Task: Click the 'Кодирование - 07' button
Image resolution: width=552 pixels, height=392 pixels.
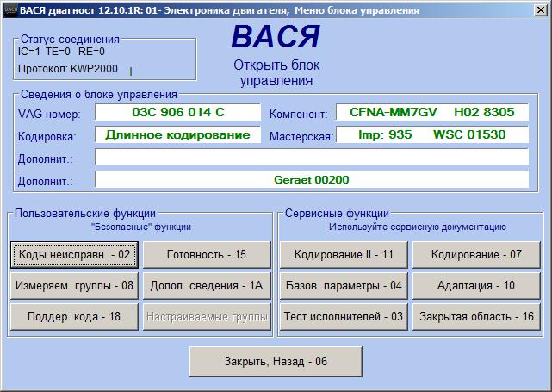Action: (x=477, y=254)
